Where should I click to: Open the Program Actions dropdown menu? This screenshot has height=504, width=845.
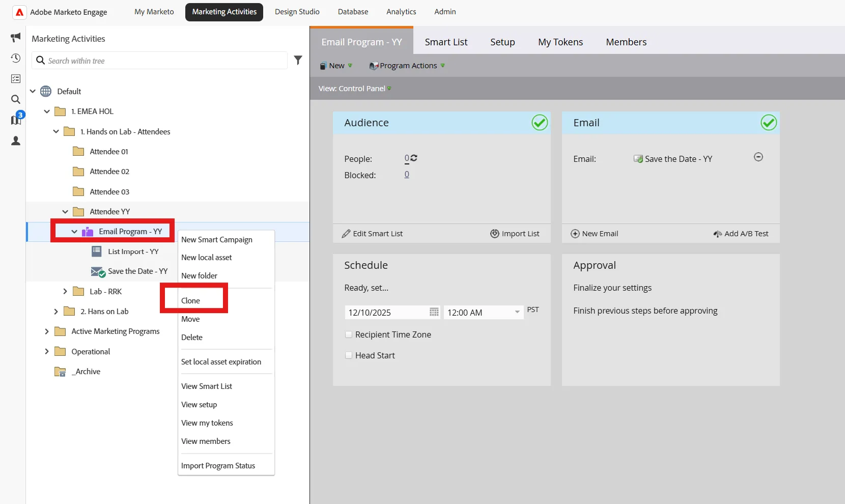tap(407, 66)
